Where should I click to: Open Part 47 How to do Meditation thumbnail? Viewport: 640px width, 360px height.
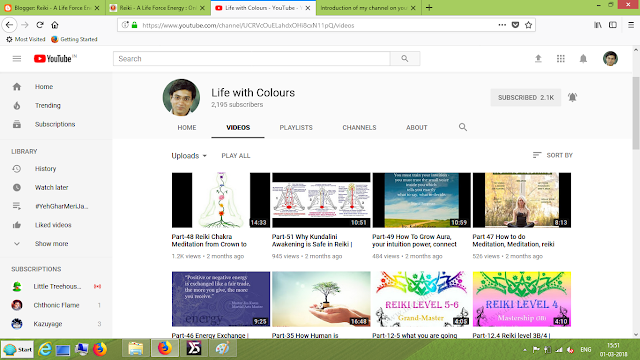coord(522,200)
